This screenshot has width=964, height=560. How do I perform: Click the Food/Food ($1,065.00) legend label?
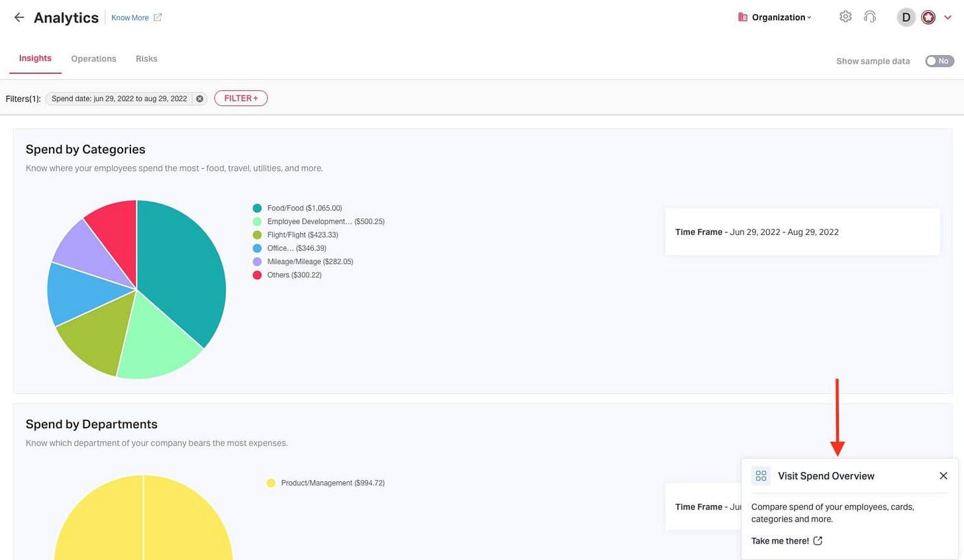point(305,208)
